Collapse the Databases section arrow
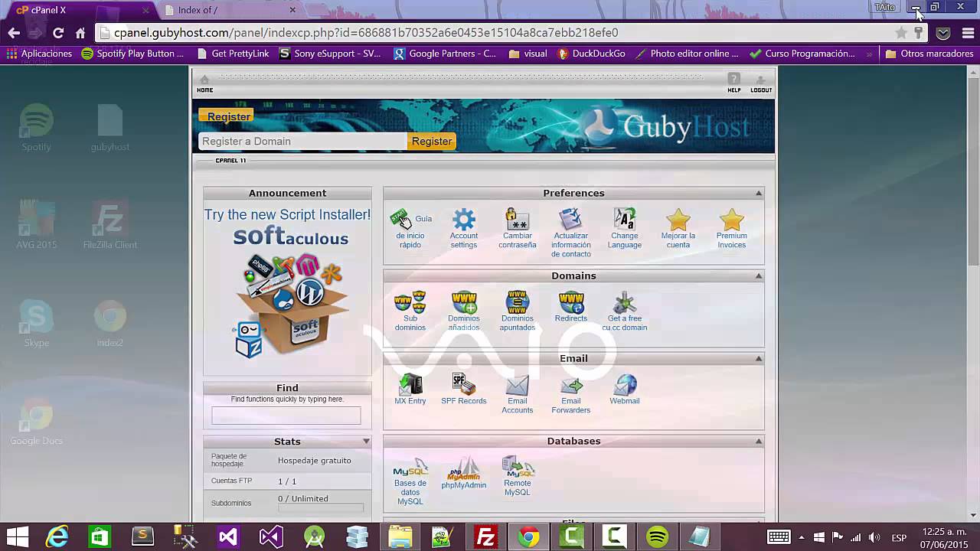 (x=759, y=442)
